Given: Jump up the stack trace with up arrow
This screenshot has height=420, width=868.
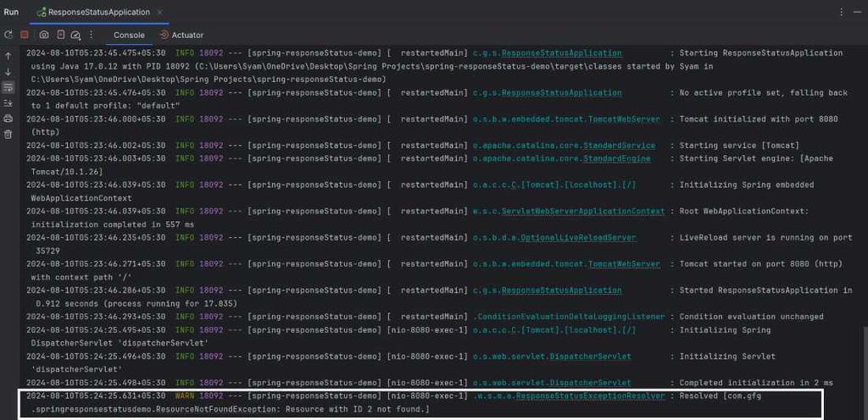Looking at the screenshot, I should 8,56.
